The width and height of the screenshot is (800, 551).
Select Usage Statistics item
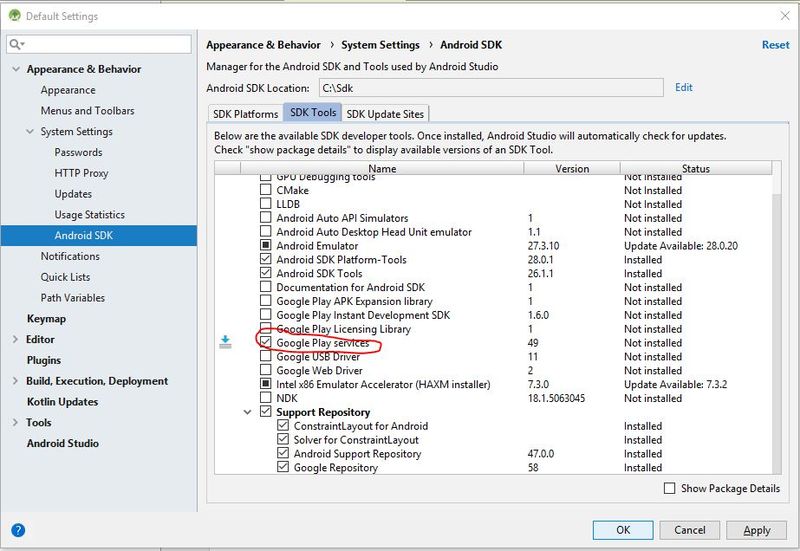tap(89, 215)
